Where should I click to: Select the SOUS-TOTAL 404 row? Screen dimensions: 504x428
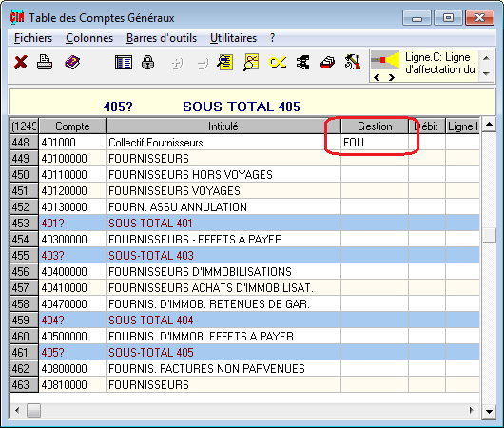coord(244,321)
